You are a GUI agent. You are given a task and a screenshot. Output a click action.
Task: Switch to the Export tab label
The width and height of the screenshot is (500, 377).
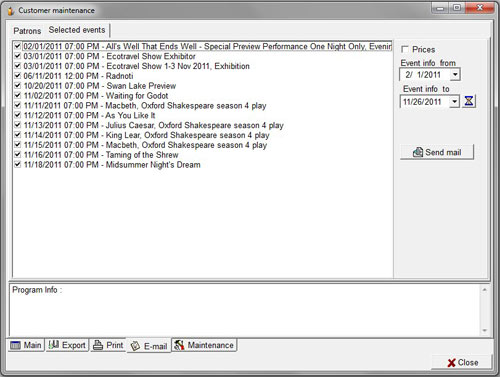(74, 345)
